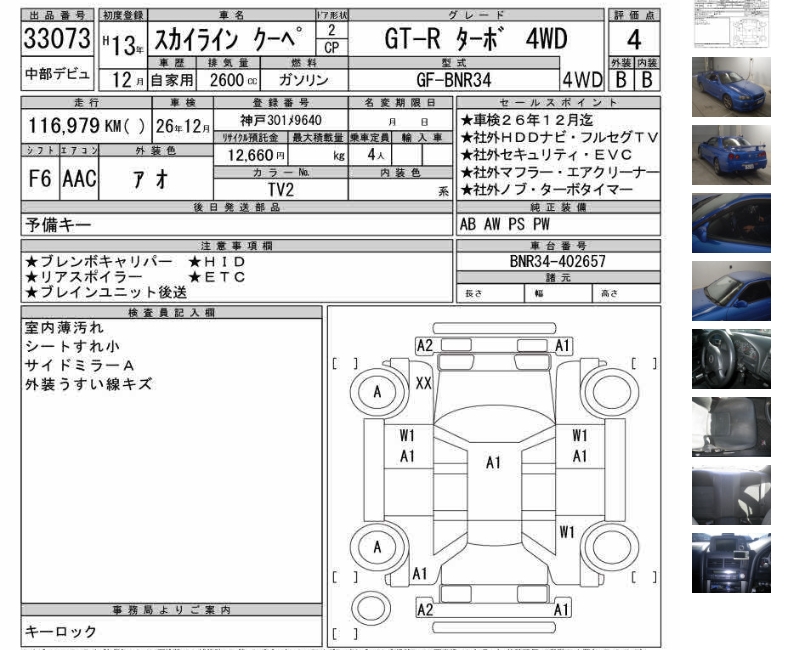Open blue Skyline front view thumbnail
The width and height of the screenshot is (809, 650).
[x=731, y=87]
